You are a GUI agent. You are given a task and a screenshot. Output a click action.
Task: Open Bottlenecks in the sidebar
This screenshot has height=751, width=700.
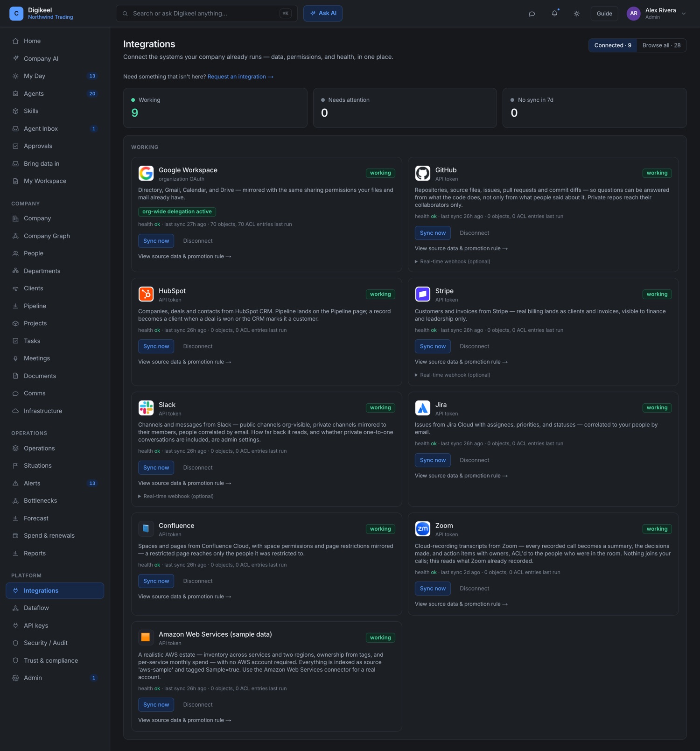click(x=55, y=500)
